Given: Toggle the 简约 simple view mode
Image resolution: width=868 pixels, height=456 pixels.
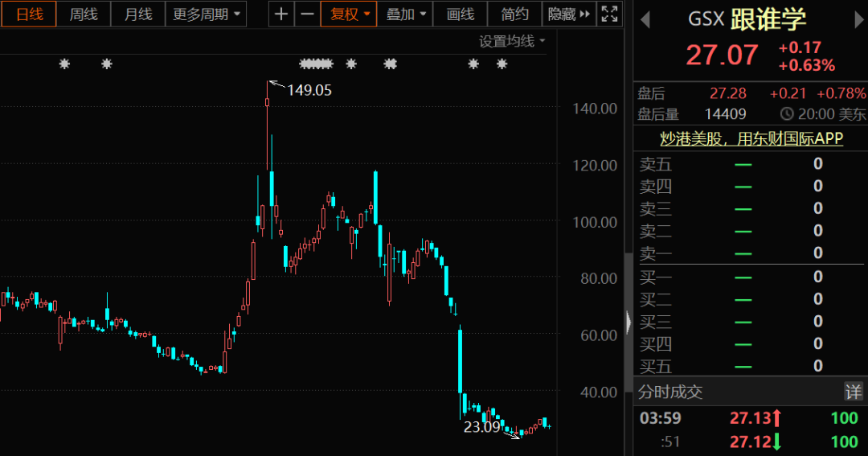Looking at the screenshot, I should coord(514,14).
